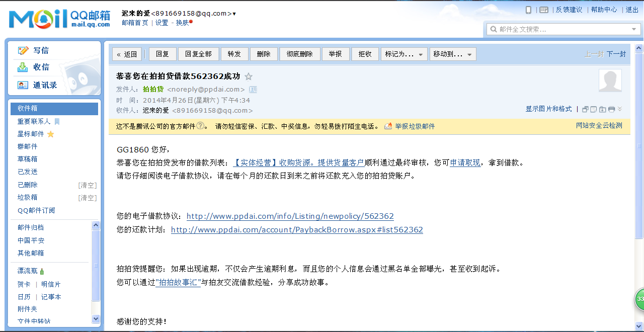Image resolution: width=644 pixels, height=332 pixels.
Task: Click the 转发 button
Action: point(234,54)
